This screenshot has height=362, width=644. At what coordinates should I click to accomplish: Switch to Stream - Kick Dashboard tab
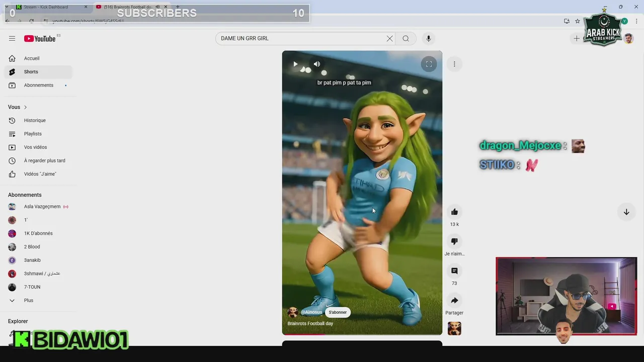tap(50, 7)
